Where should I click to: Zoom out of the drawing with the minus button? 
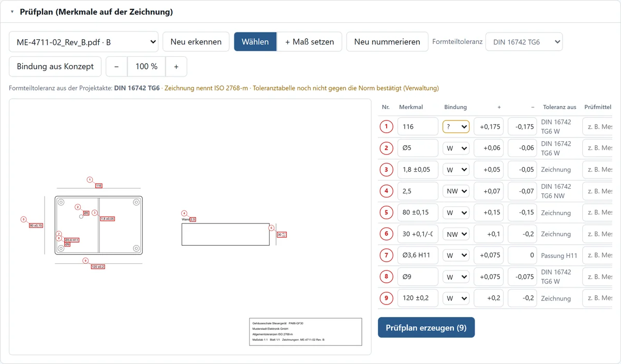[116, 67]
